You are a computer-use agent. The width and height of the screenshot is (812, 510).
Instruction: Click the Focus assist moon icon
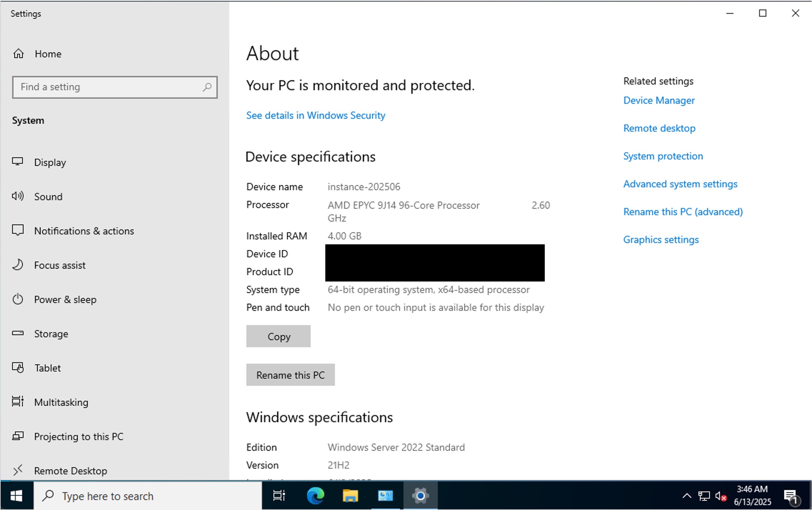tap(18, 265)
